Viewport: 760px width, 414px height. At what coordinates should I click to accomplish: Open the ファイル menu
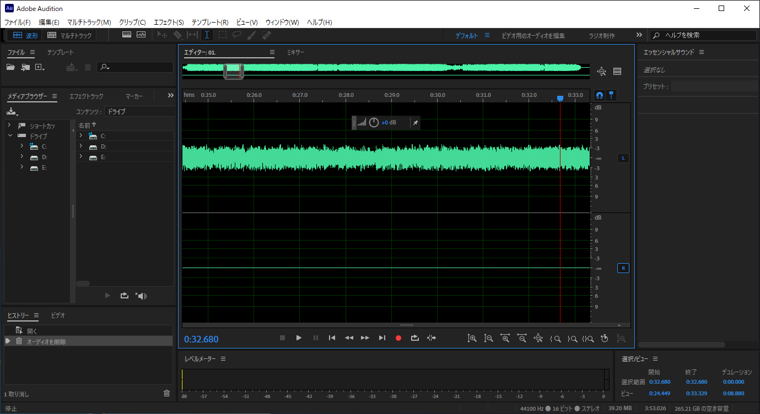17,22
